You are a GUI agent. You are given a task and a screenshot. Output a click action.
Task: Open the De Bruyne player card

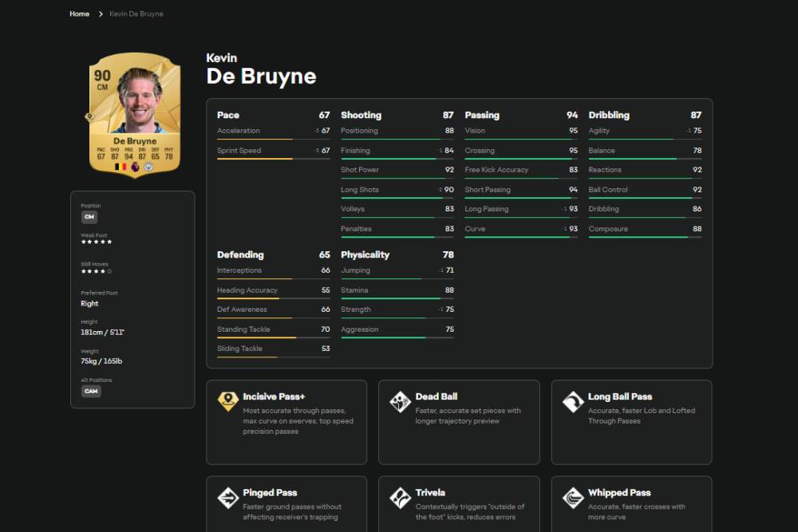pos(135,115)
